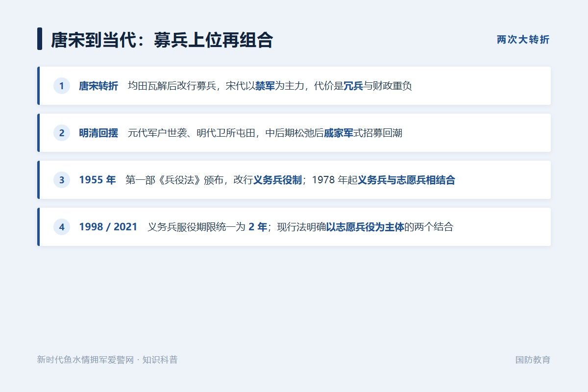This screenshot has height=392, width=588.
Task: Click the bold term 戚家军
Action: [x=339, y=133]
